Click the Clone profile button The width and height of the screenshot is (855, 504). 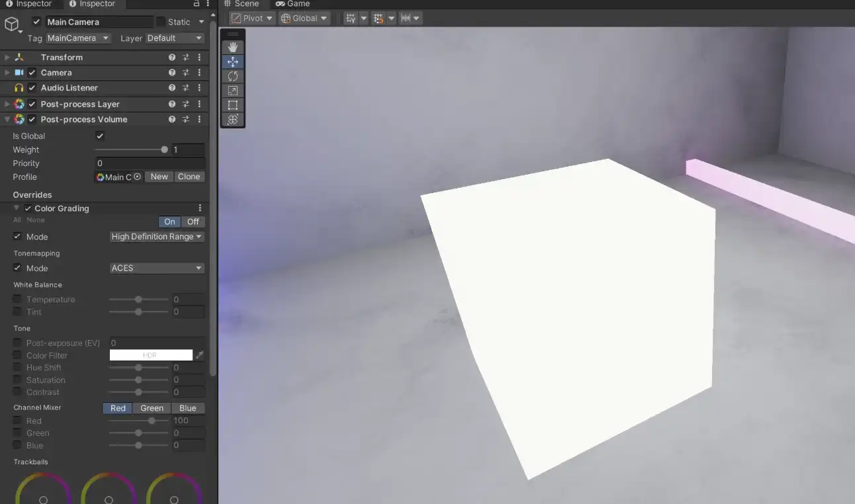189,177
